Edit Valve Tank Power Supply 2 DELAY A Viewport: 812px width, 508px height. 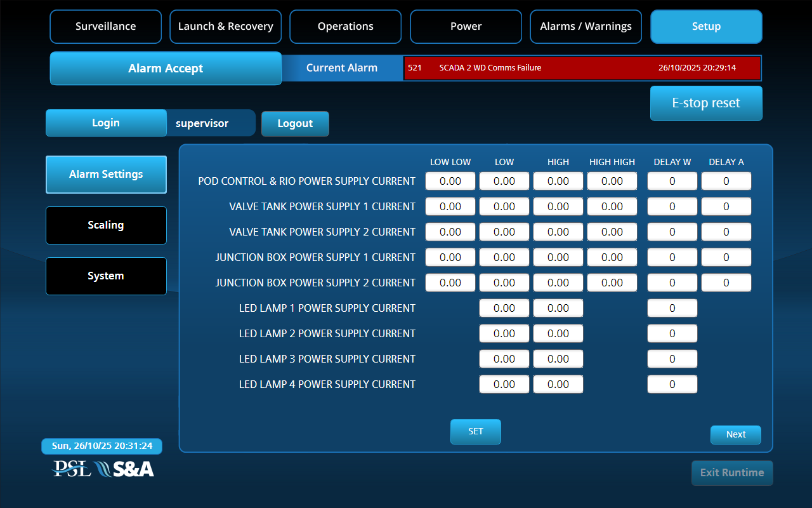click(x=726, y=232)
